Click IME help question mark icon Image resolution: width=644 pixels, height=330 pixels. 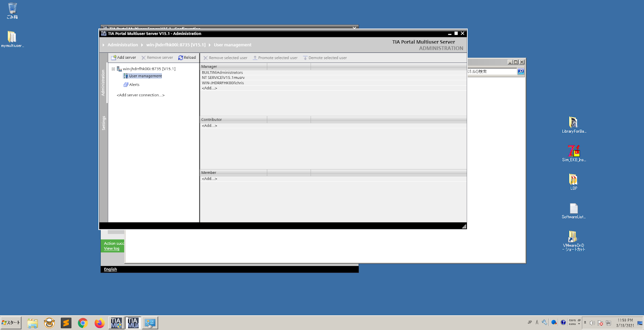click(x=563, y=323)
